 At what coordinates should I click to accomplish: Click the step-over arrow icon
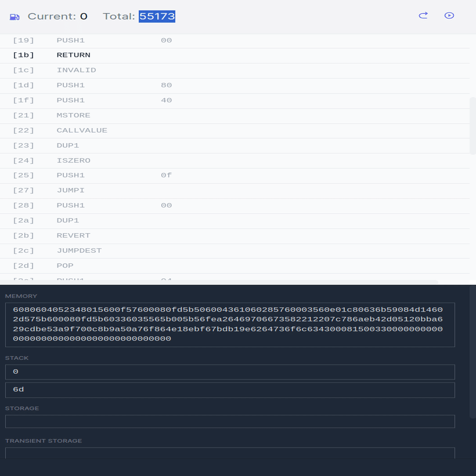[423, 16]
